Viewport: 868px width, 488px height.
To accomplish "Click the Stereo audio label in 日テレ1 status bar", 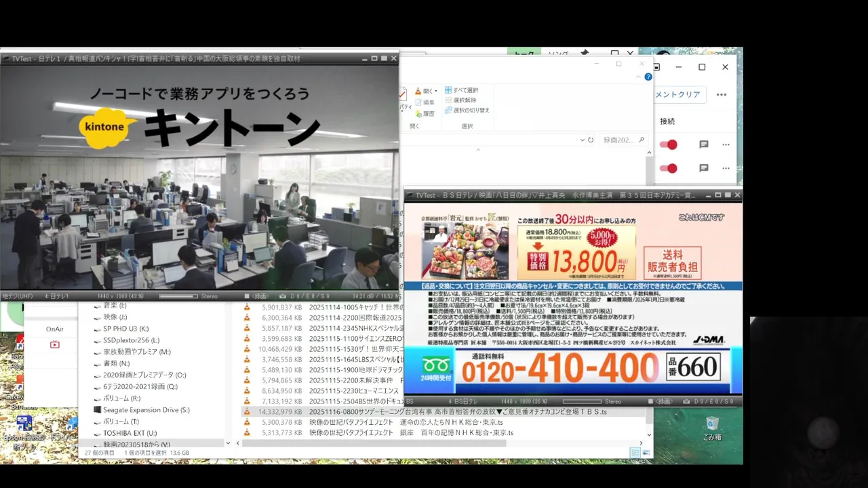I will coord(210,296).
